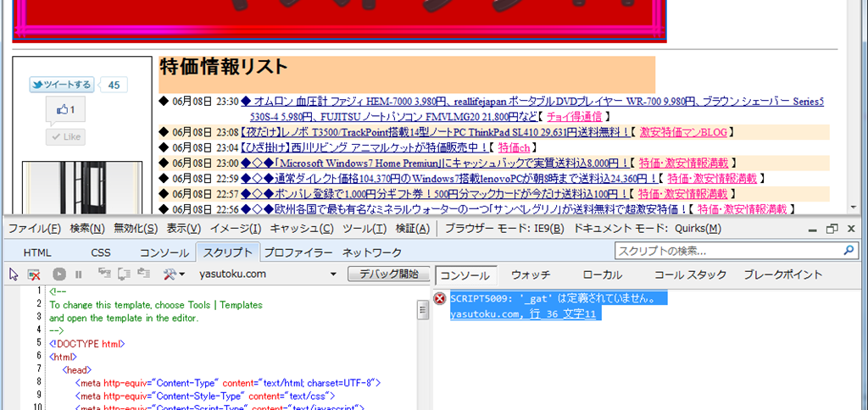Screen dimensions: 868x410
Task: Open the 欧州各国で最も有名なミネラルウォーター link
Action: pos(464,210)
